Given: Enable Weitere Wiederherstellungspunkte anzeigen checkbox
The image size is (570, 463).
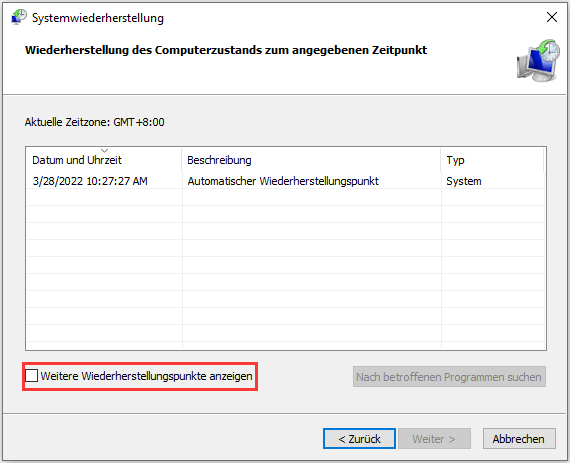Looking at the screenshot, I should 31,375.
